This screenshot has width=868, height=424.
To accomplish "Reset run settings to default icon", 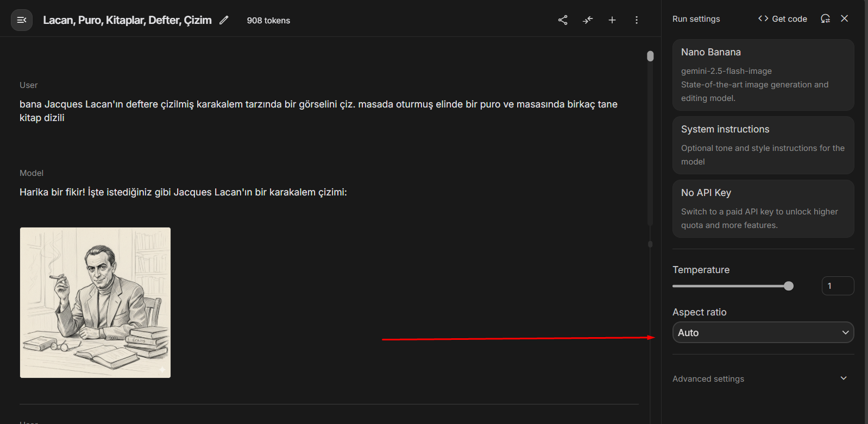I will pos(825,18).
